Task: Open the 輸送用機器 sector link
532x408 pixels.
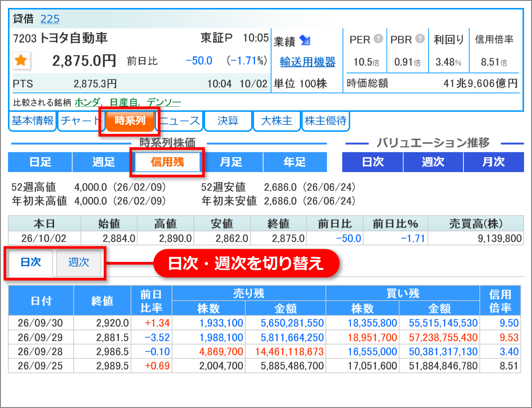Action: tap(308, 62)
